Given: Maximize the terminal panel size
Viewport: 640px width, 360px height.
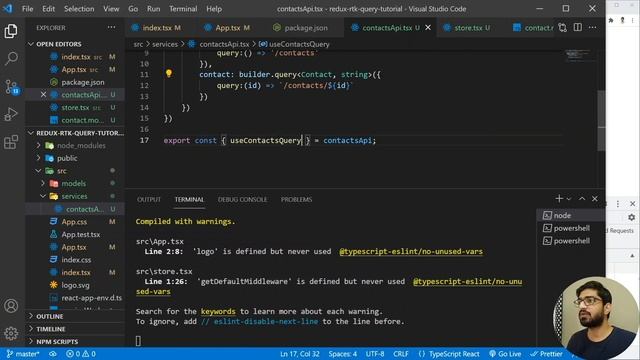Looking at the screenshot, I should coord(582,199).
